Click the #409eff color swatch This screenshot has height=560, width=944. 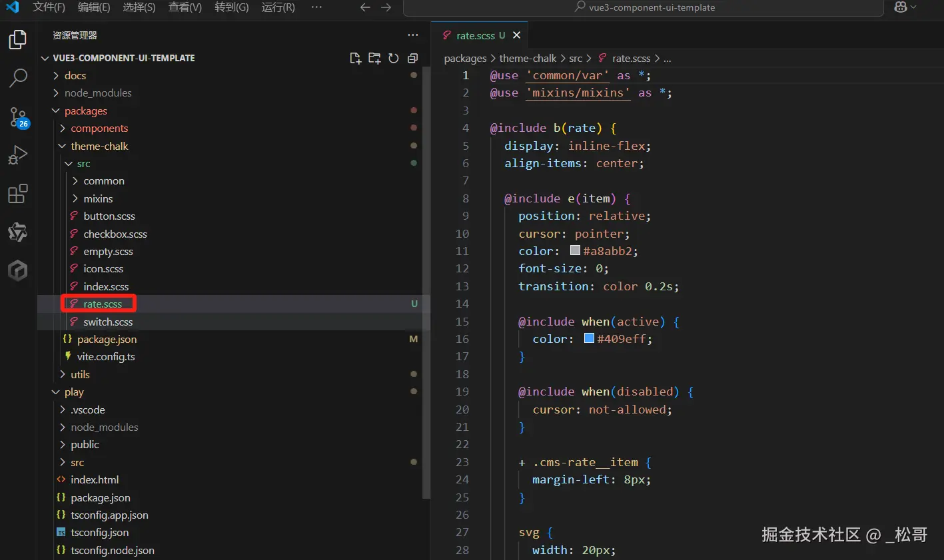pos(589,339)
